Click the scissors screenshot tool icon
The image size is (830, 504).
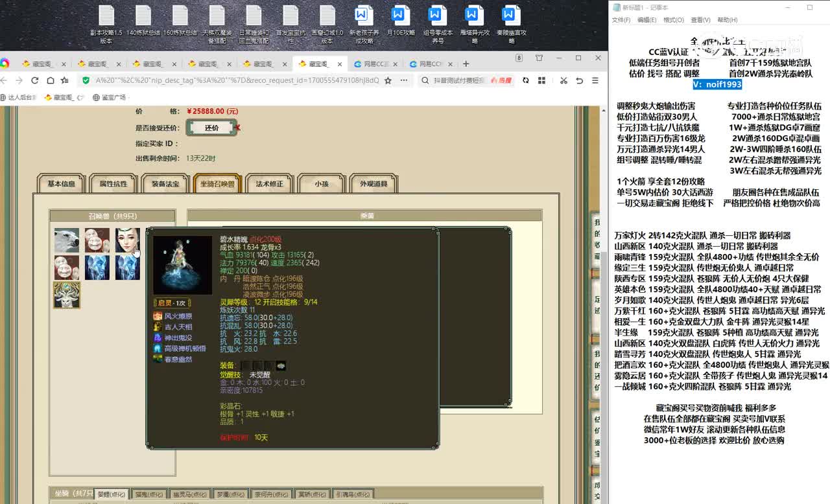pyautogui.click(x=563, y=80)
